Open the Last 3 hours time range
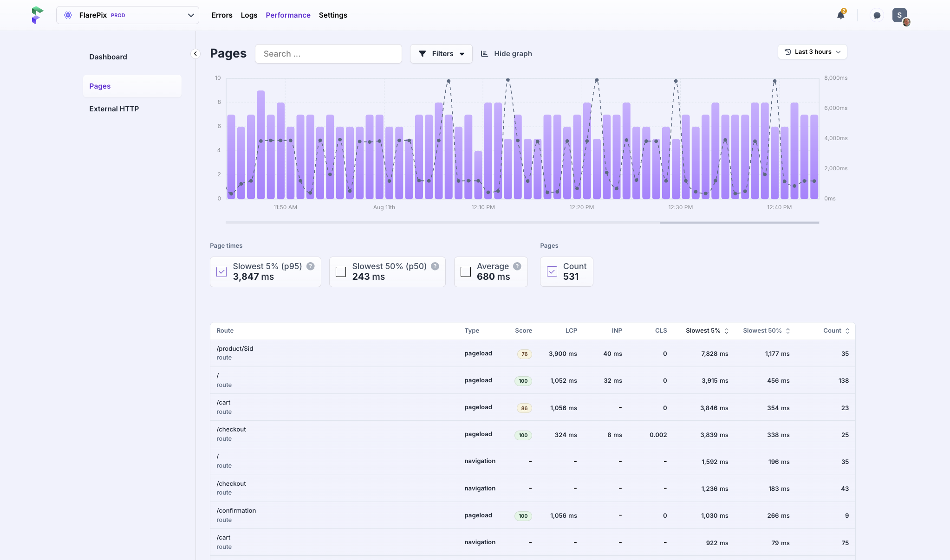This screenshot has width=950, height=560. tap(813, 52)
